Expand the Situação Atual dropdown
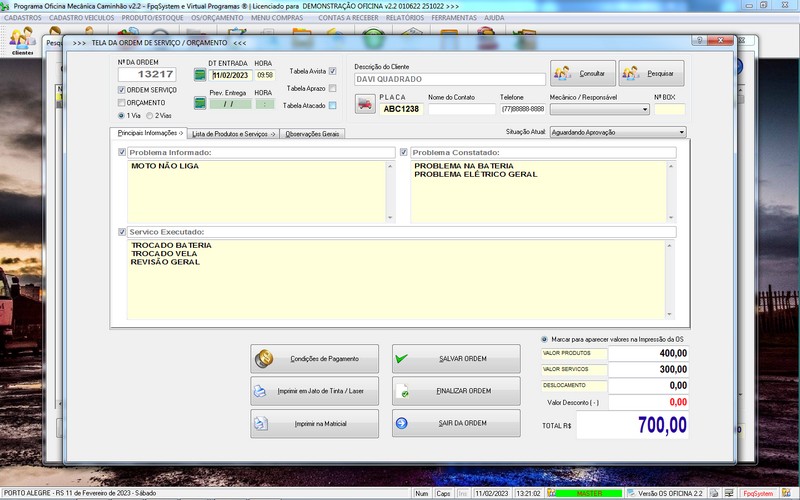 (618, 132)
